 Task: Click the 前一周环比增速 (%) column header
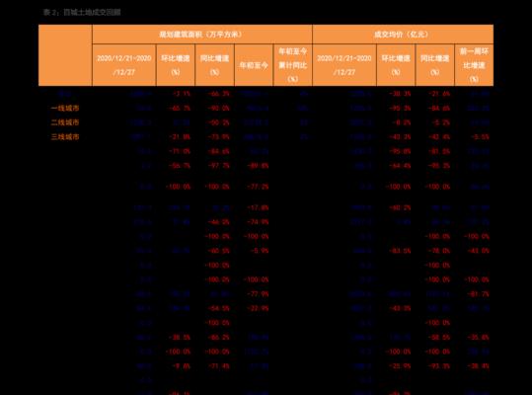(x=474, y=65)
